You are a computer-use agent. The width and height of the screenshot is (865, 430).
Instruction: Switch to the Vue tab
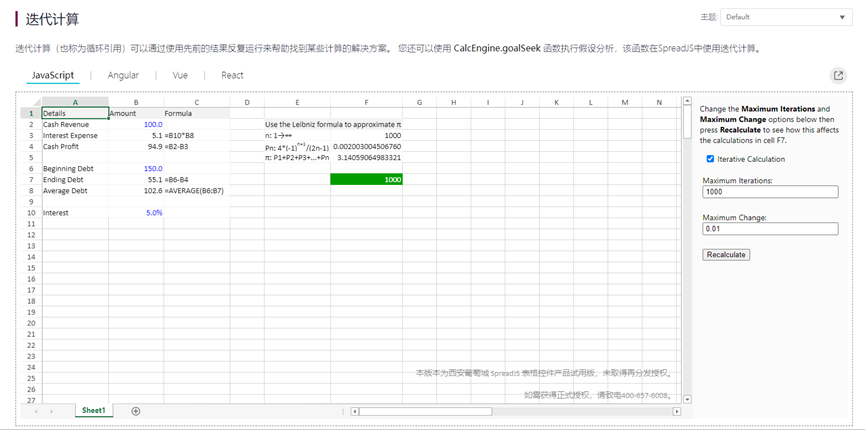180,75
